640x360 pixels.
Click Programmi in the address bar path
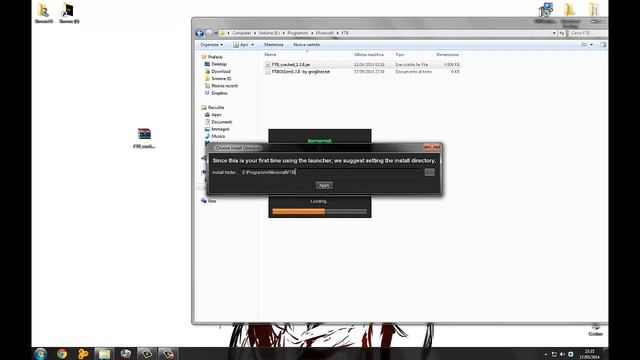298,33
